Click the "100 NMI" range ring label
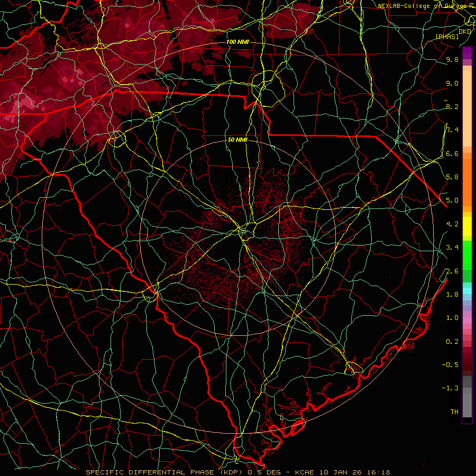This screenshot has height=476, width=476. click(x=237, y=42)
